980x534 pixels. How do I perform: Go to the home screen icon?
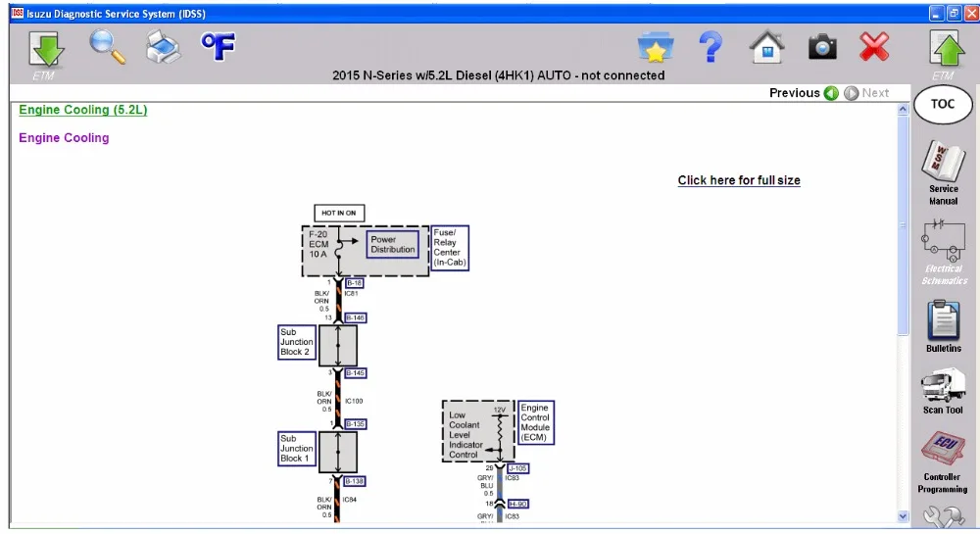(767, 47)
